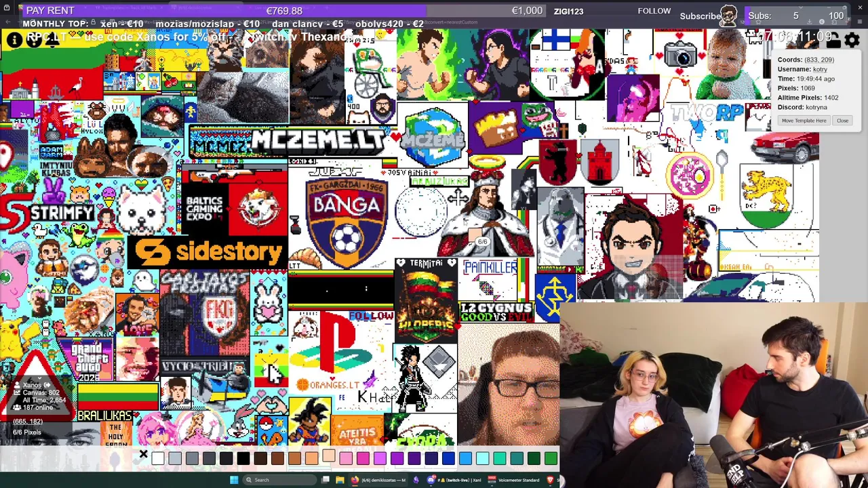Select the orchid violet color swatch
This screenshot has width=868, height=488.
[x=380, y=459]
